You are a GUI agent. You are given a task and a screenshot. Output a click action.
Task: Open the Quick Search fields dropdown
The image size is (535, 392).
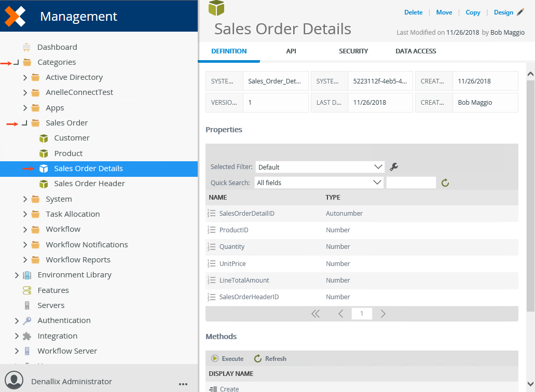pyautogui.click(x=319, y=183)
